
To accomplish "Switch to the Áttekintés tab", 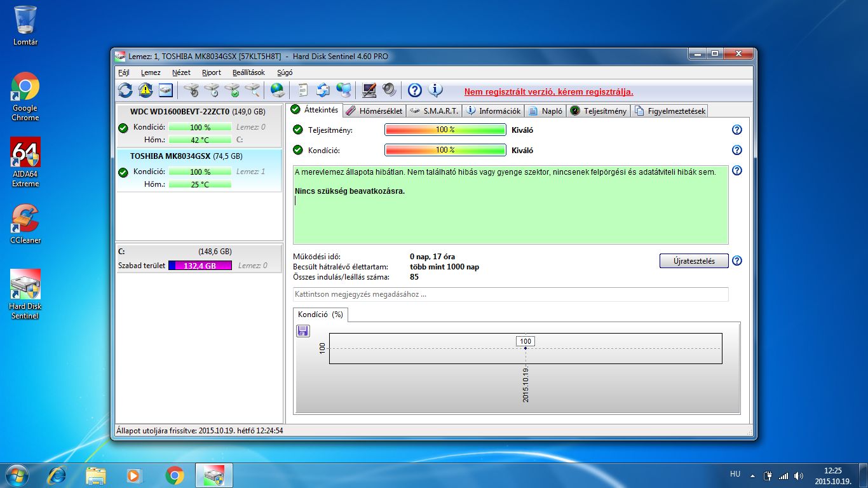I will pyautogui.click(x=315, y=110).
